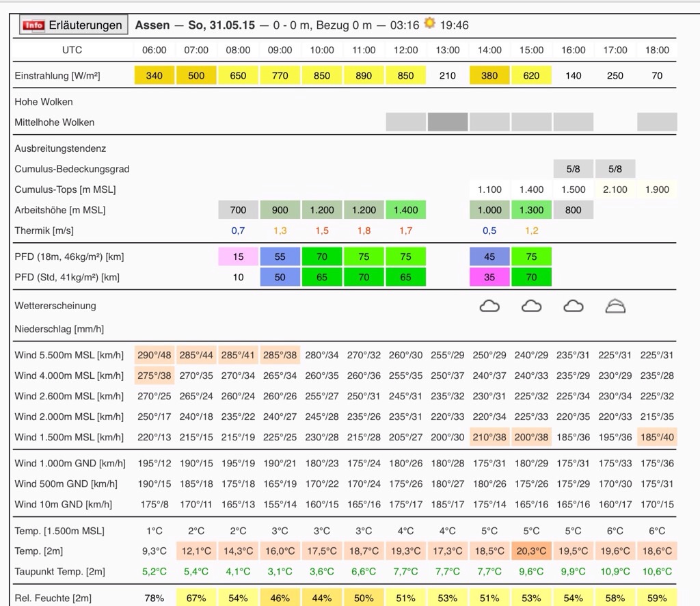Click Thermik value 1,8
Viewport: 700px width, 606px height.
click(364, 230)
